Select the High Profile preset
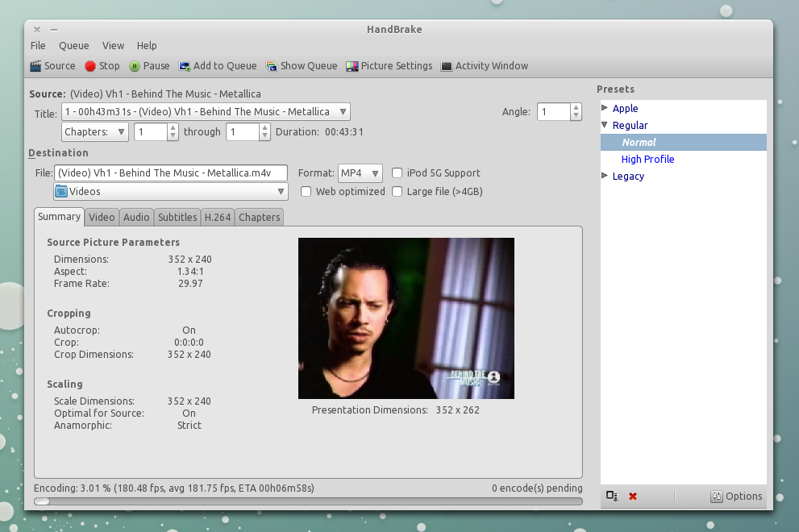The width and height of the screenshot is (799, 532). [x=647, y=160]
